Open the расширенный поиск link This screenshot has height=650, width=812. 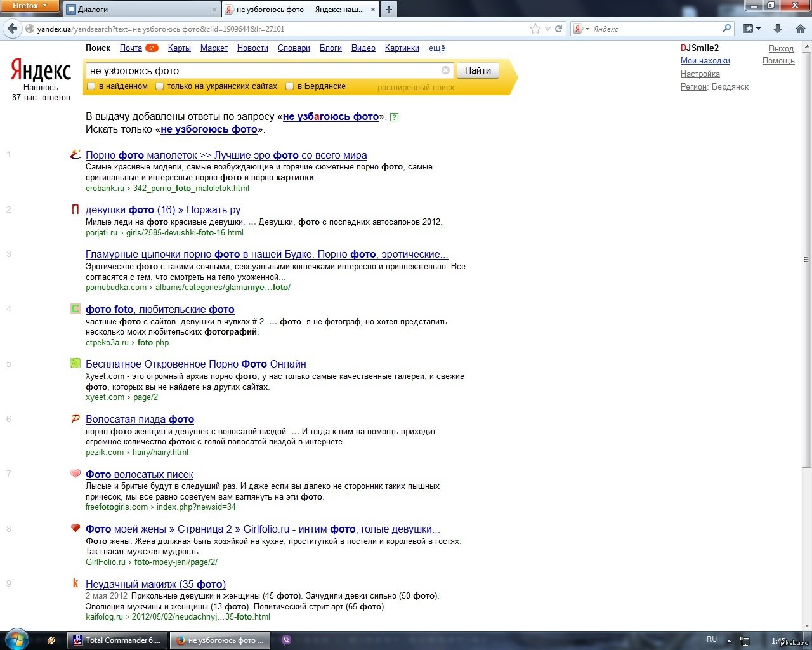coord(416,88)
